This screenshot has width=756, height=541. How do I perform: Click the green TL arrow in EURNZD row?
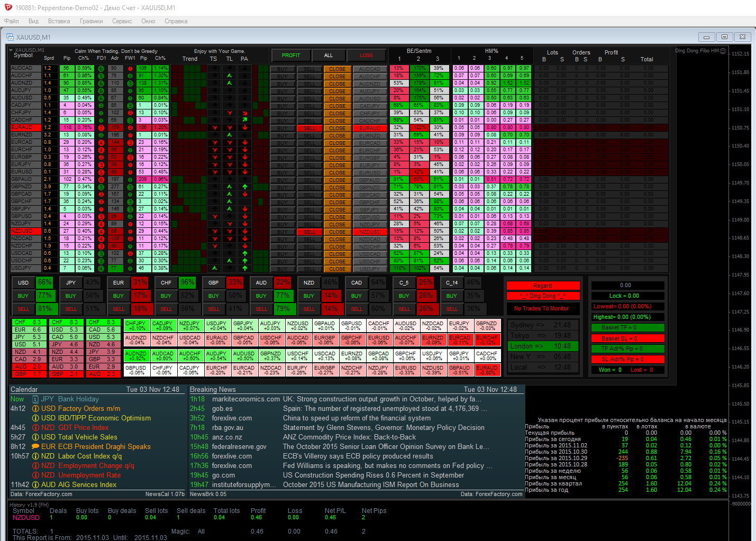pos(229,135)
